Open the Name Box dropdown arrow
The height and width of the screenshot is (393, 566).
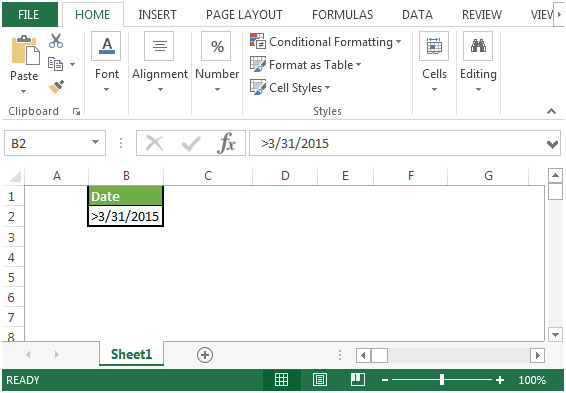(95, 143)
